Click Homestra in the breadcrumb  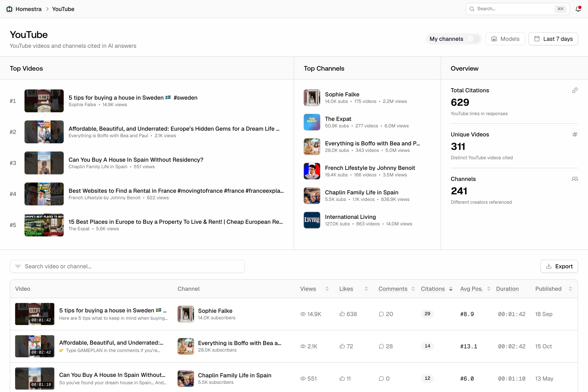pyautogui.click(x=29, y=9)
